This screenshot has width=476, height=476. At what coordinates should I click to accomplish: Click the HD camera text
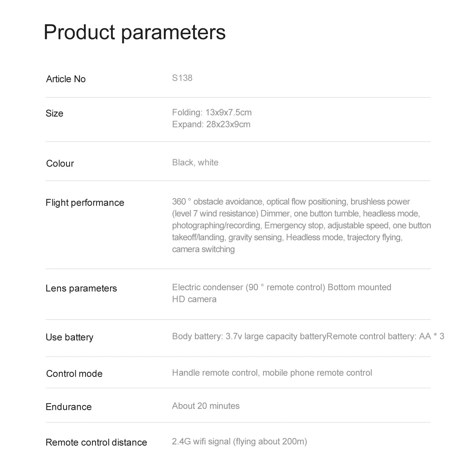pos(194,299)
